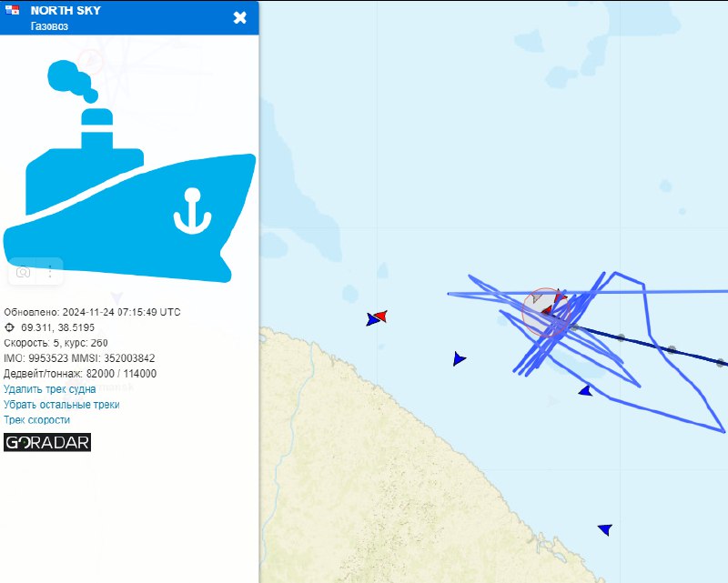Click the red vessel marker at top of the red circle
This screenshot has width=728, height=583.
pos(561,296)
